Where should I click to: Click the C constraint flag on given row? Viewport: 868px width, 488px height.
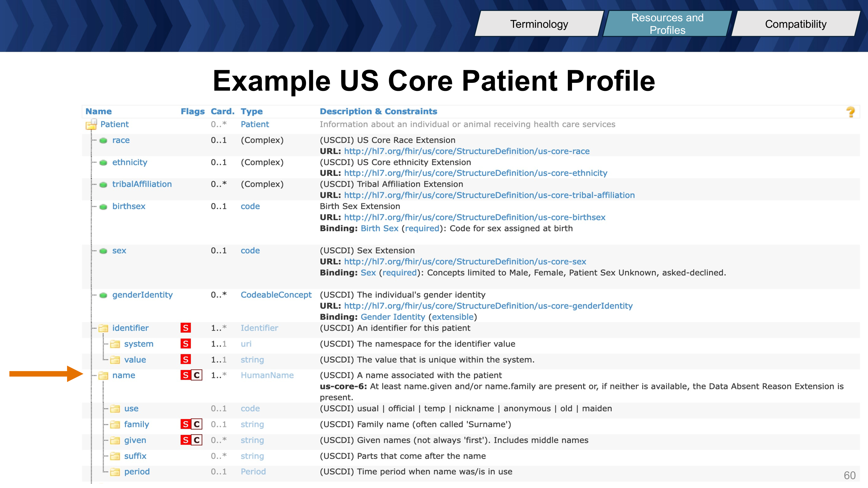pyautogui.click(x=197, y=440)
